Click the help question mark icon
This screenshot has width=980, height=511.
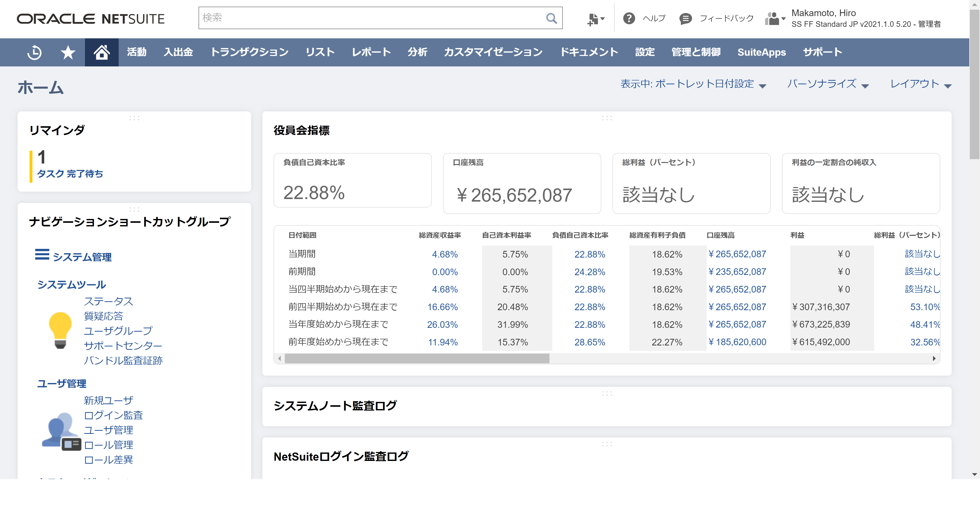[x=629, y=18]
